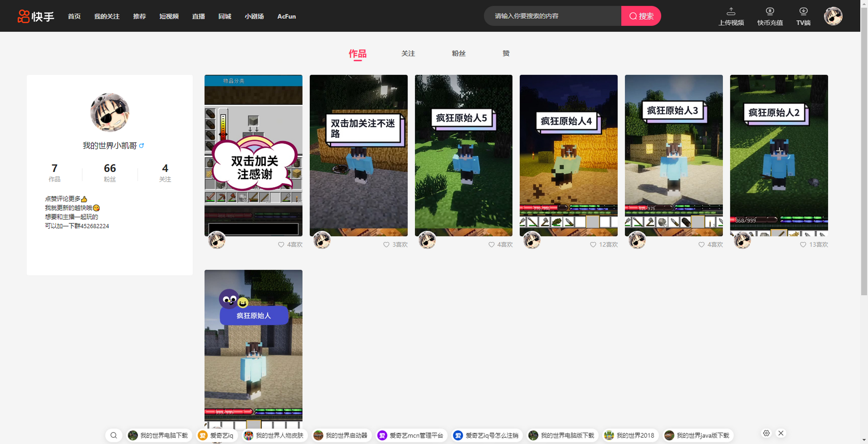The height and width of the screenshot is (444, 868).
Task: Click the 搜索 search button
Action: coord(641,16)
